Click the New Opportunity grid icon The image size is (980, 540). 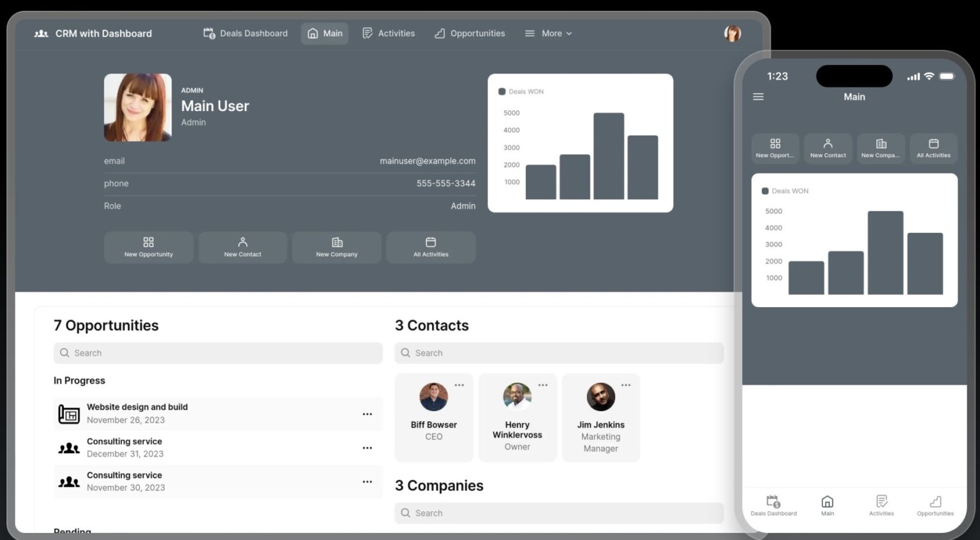click(x=149, y=243)
